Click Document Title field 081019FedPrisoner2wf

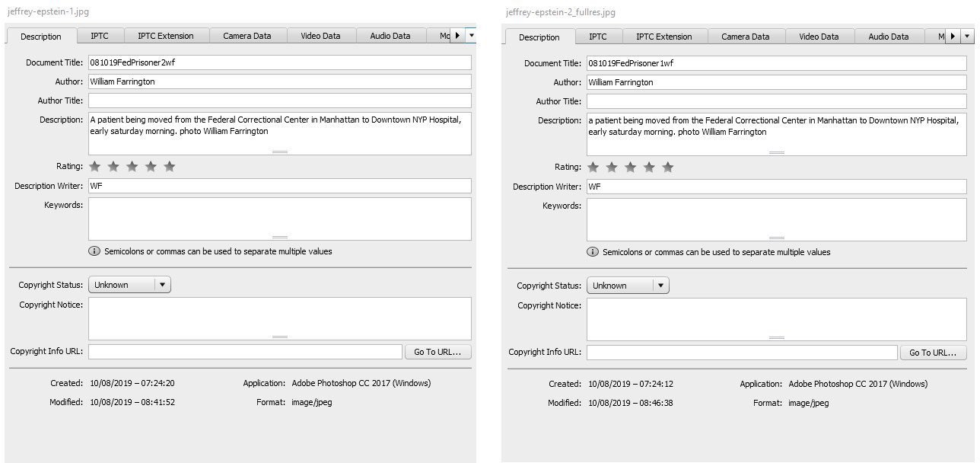[280, 62]
